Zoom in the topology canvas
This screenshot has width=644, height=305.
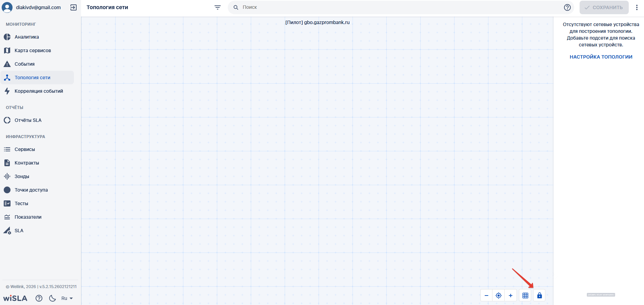pyautogui.click(x=510, y=296)
